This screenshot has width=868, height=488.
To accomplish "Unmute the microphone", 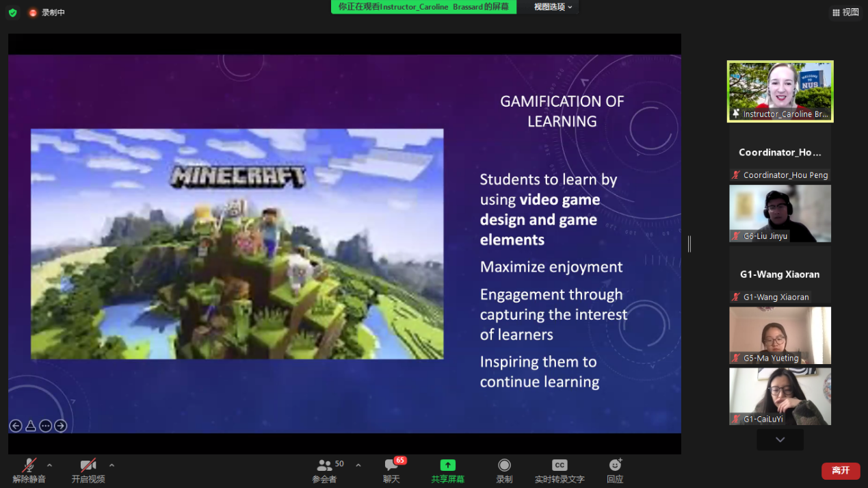I will 29,466.
